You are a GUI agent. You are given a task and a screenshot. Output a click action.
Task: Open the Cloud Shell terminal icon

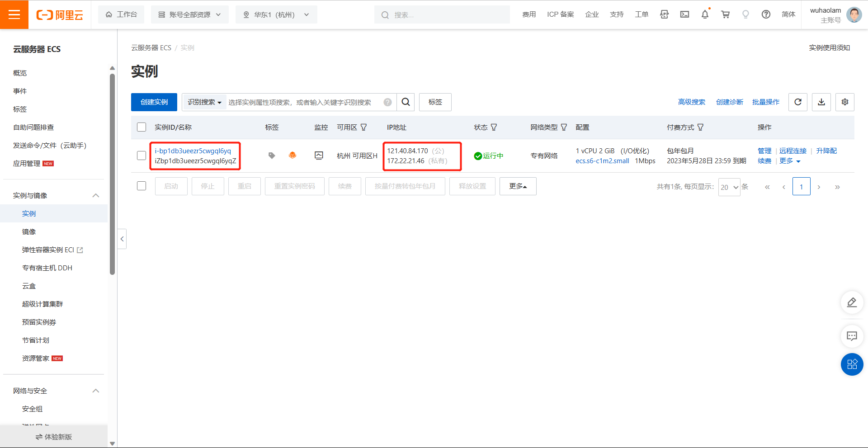coord(684,14)
